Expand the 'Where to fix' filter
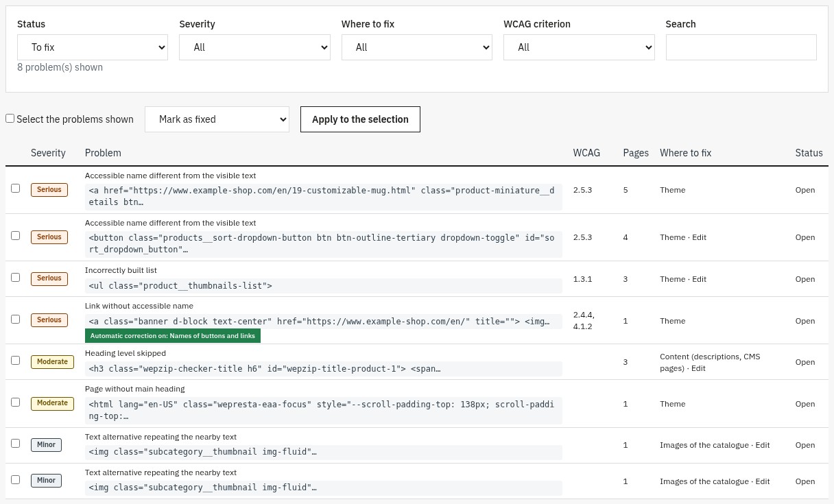This screenshot has height=504, width=834. click(x=417, y=47)
